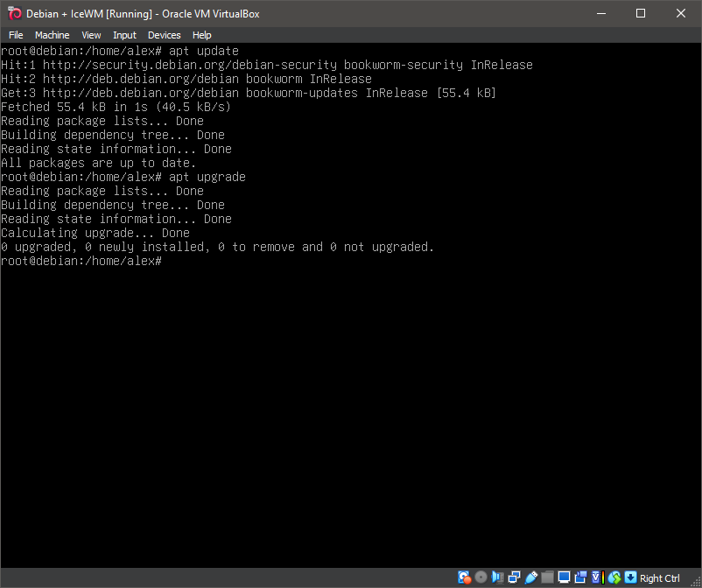Click the virtualization features V icon

point(597,577)
